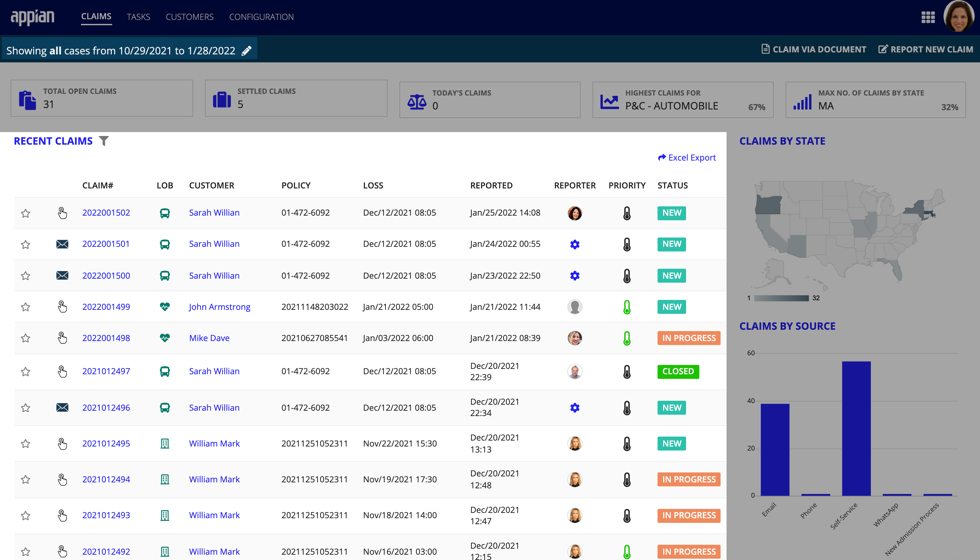Click the filter icon next to Recent Claims
Viewport: 980px width, 560px height.
click(104, 141)
